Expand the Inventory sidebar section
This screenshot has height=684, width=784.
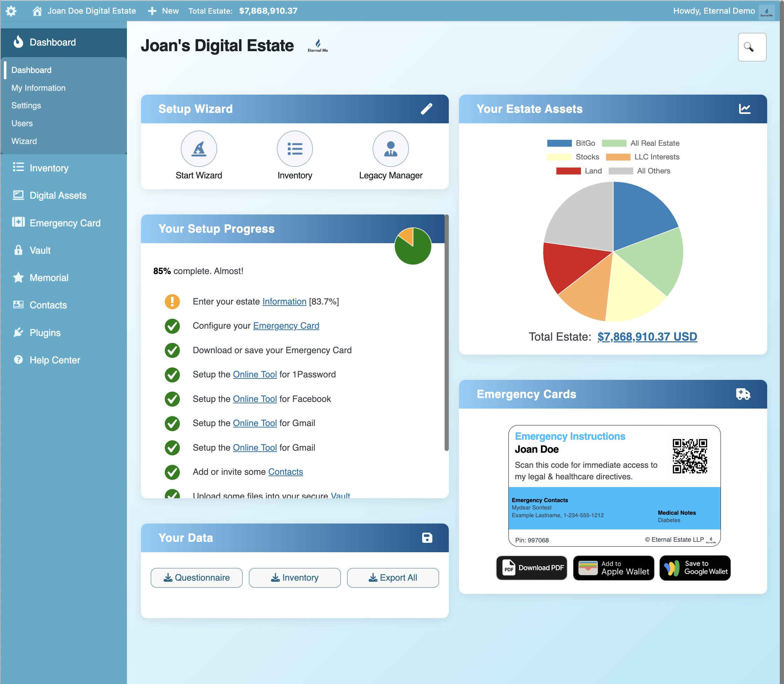pyautogui.click(x=49, y=168)
